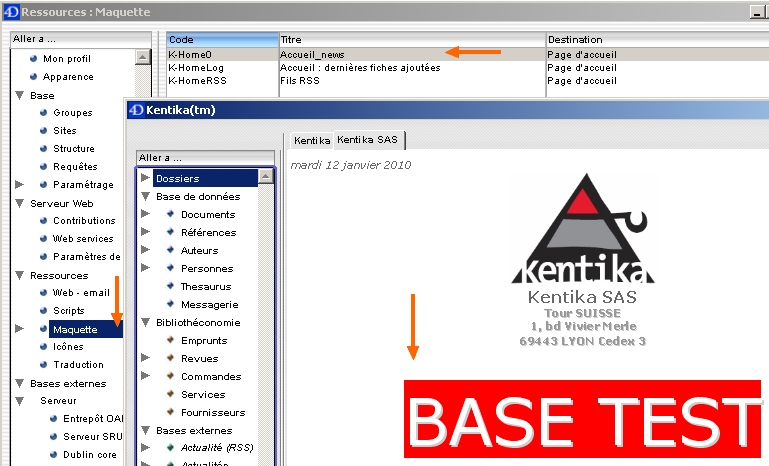Image resolution: width=769 pixels, height=466 pixels.
Task: Select 'Accueil : dernières fiches ajoutées' title
Action: click(360, 68)
